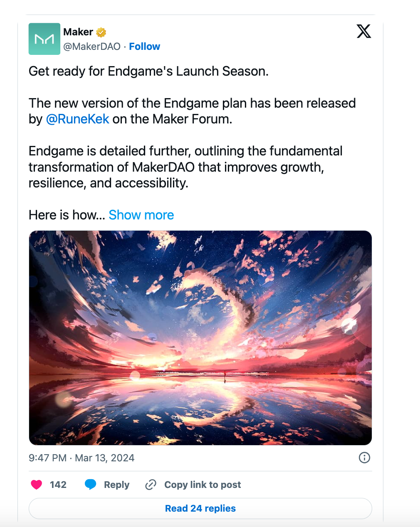Expand the post with Show more
Image resolution: width=420 pixels, height=527 pixels.
(141, 215)
